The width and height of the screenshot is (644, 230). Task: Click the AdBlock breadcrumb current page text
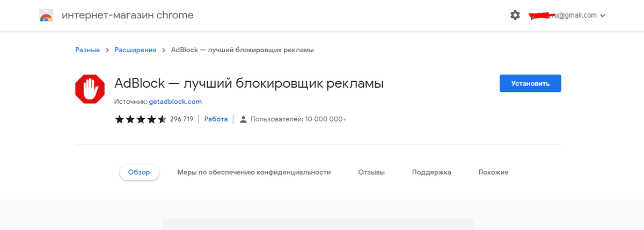[242, 50]
